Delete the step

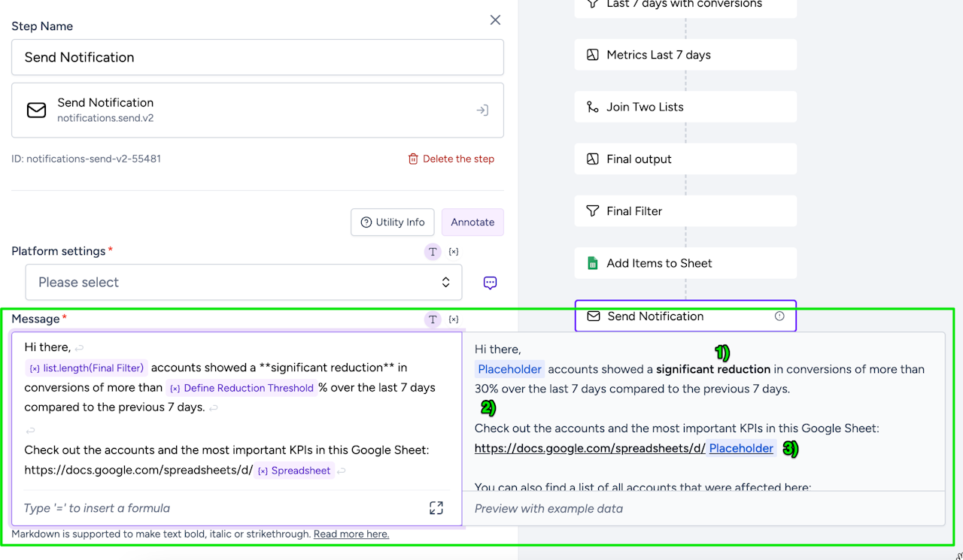coord(451,159)
